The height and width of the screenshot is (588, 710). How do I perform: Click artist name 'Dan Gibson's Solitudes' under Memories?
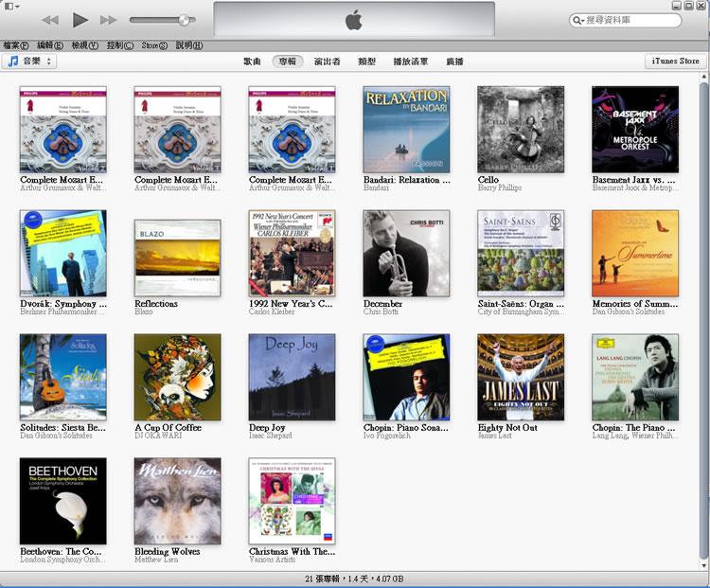pos(628,312)
